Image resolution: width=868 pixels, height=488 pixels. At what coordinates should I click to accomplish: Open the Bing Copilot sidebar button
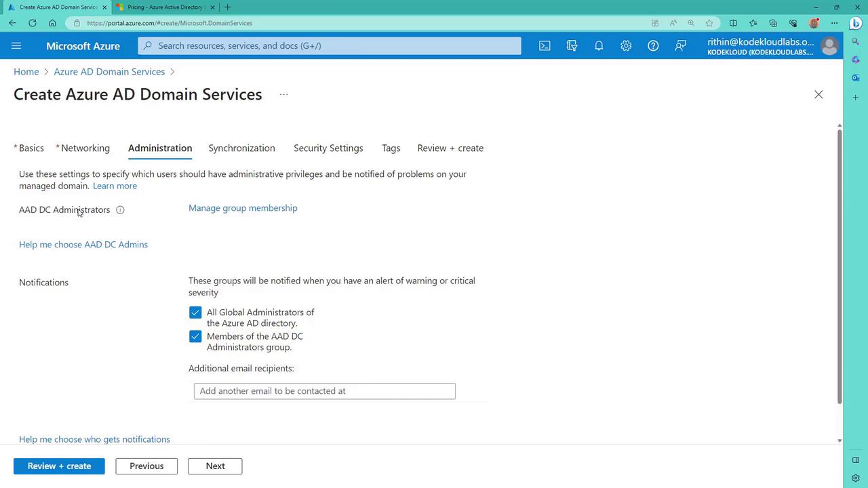[856, 23]
